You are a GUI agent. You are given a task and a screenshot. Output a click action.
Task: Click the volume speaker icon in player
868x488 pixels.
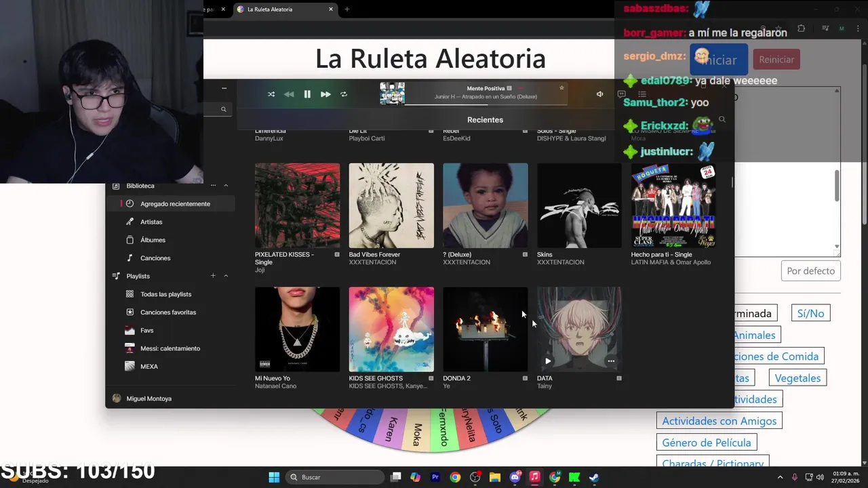point(599,94)
